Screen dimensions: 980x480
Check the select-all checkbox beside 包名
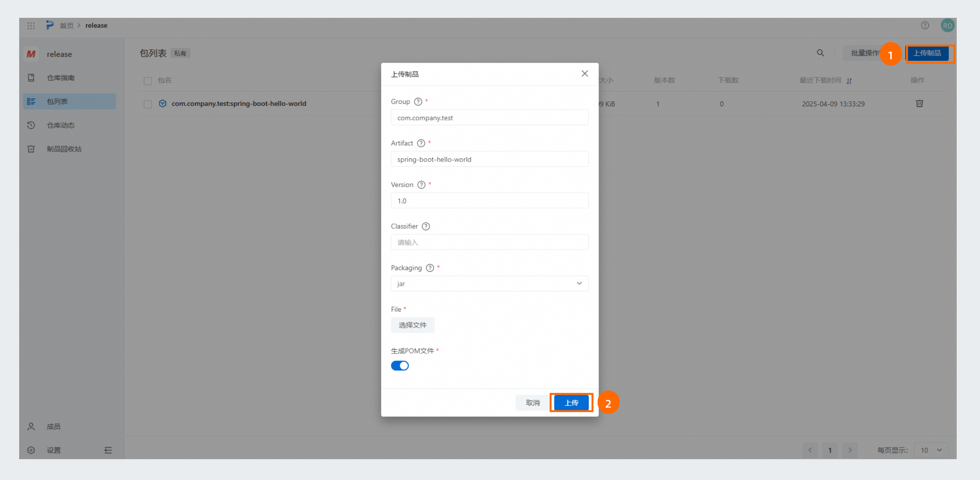pos(148,81)
